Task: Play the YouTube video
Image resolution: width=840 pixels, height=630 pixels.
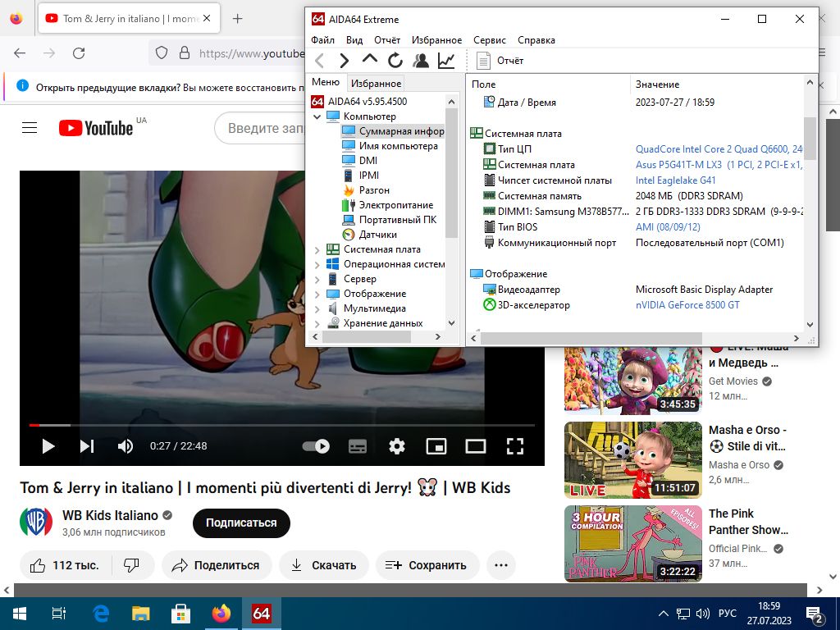Action: (48, 445)
